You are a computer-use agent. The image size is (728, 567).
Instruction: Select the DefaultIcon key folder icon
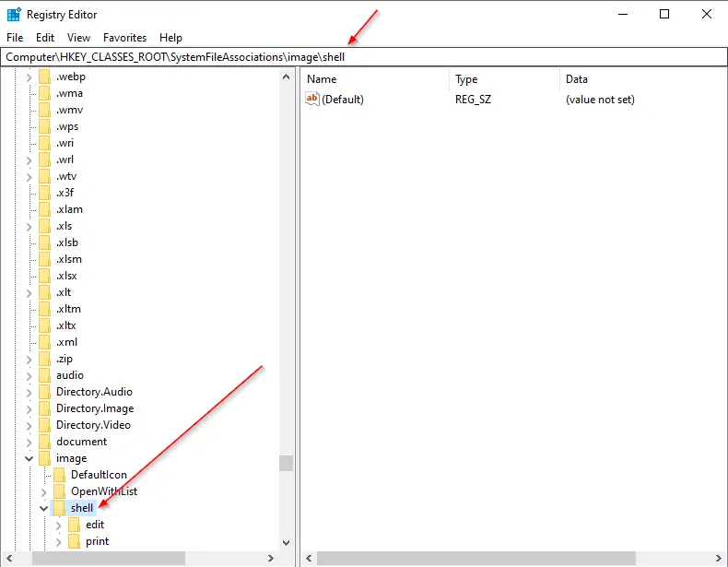[x=59, y=475]
